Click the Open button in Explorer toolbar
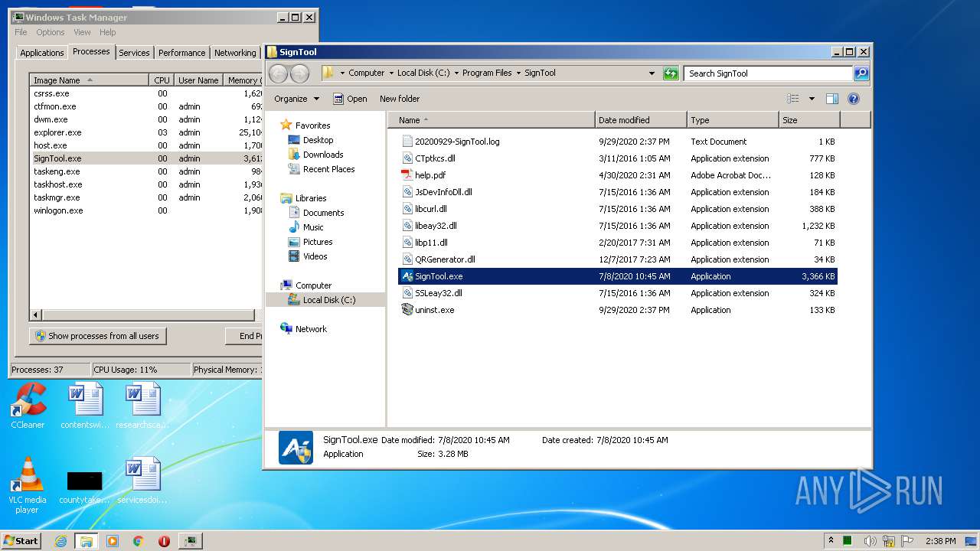Viewport: 980px width, 551px height. coord(350,99)
